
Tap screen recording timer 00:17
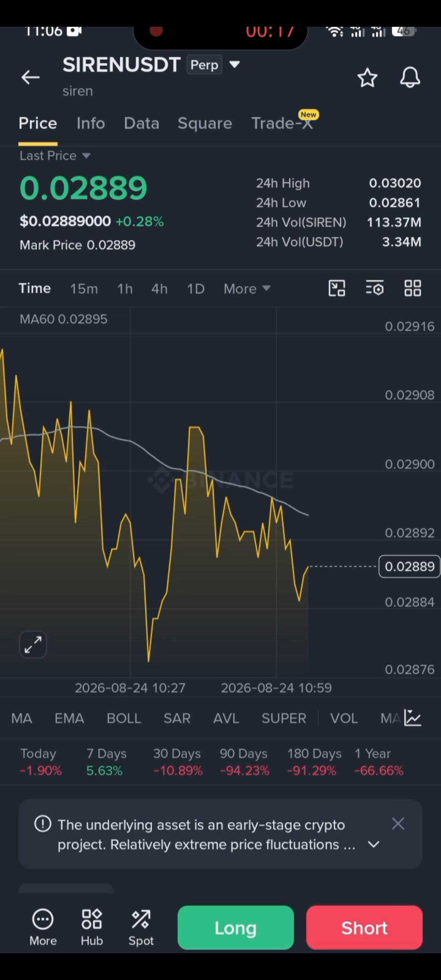[x=269, y=32]
